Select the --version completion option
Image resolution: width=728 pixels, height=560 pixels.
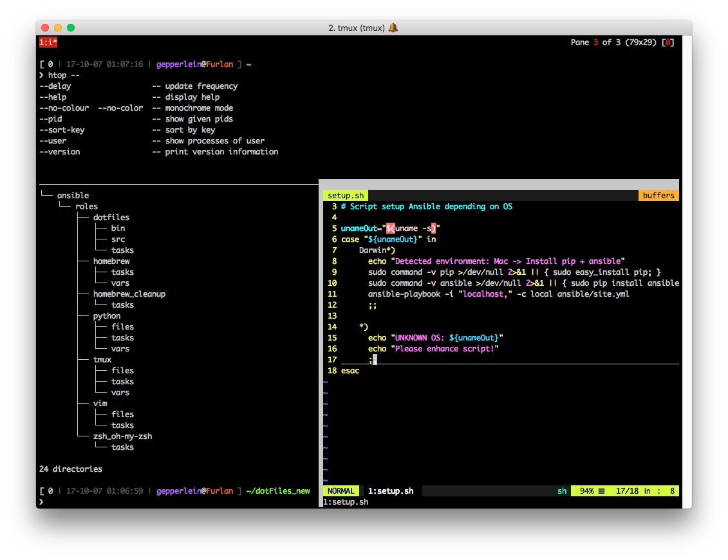(x=59, y=151)
